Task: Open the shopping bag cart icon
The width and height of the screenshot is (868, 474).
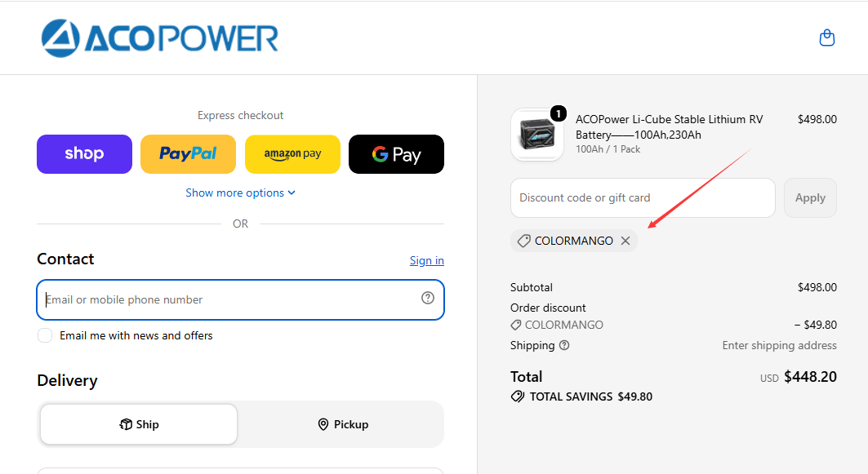Action: click(x=827, y=38)
